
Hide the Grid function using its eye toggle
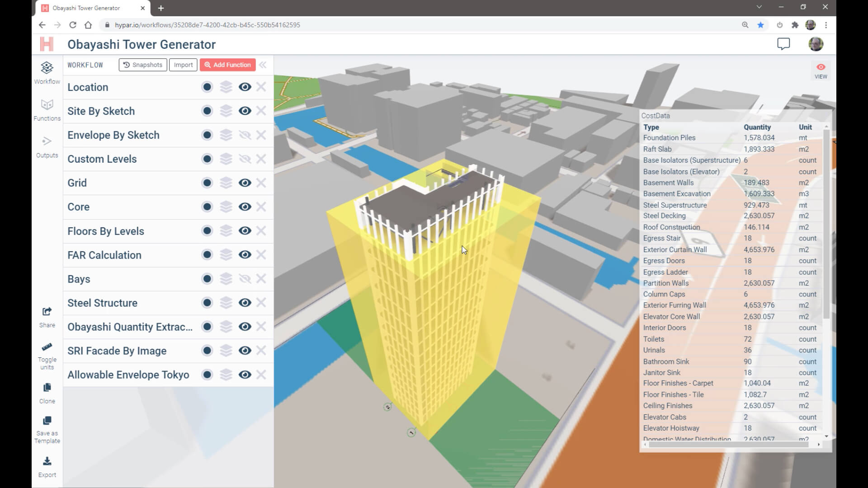pos(245,183)
